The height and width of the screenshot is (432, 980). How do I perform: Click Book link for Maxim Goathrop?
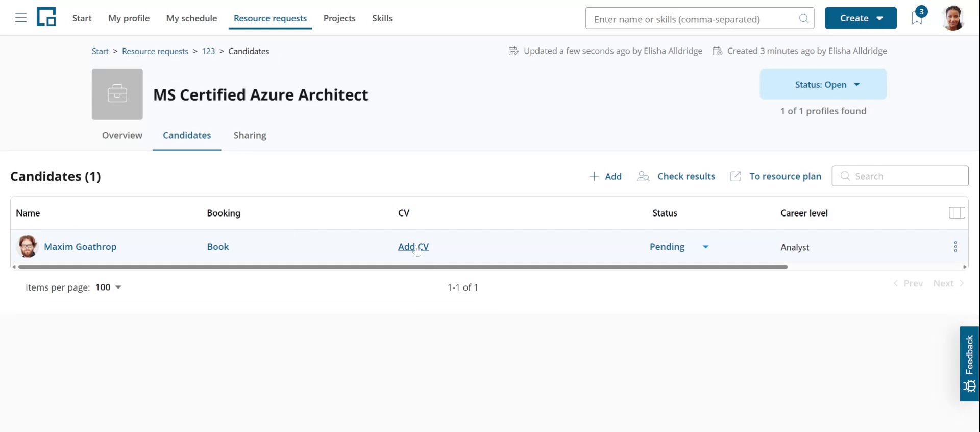click(218, 247)
